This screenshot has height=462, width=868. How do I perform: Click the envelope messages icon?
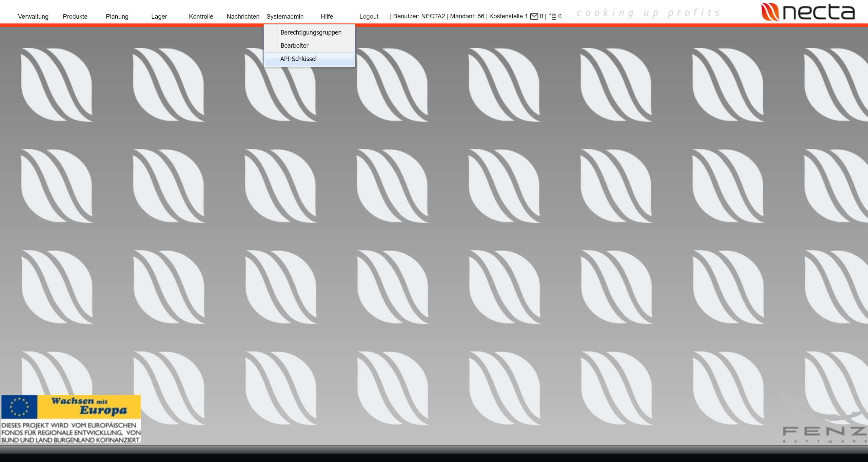pyautogui.click(x=534, y=16)
